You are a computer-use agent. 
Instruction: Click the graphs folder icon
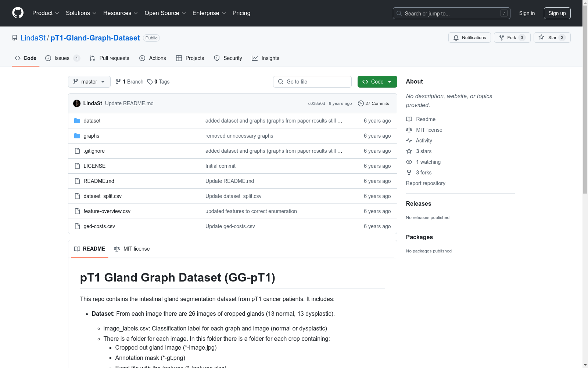click(77, 136)
